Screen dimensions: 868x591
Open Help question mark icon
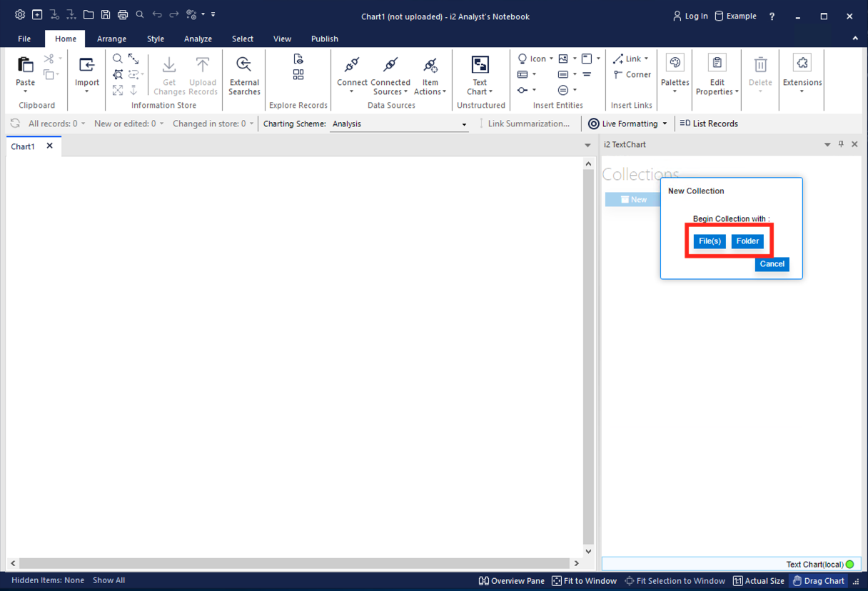772,16
